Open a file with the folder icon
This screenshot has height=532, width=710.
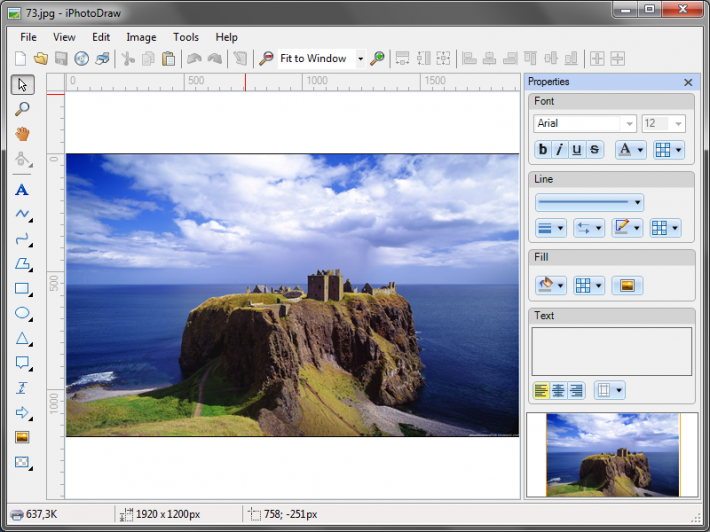tap(41, 58)
